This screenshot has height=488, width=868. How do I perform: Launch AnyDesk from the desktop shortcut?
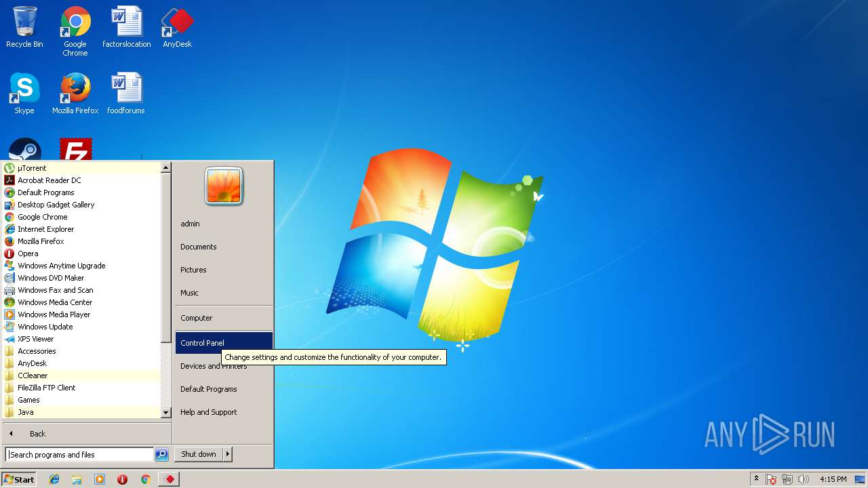(177, 27)
